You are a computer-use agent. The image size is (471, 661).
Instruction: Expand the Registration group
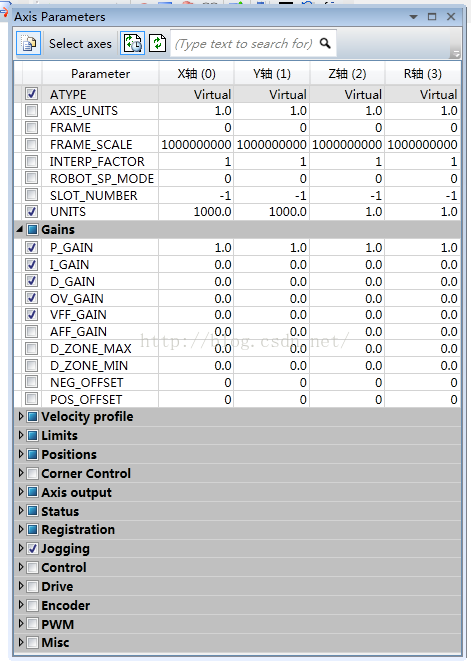click(x=20, y=529)
